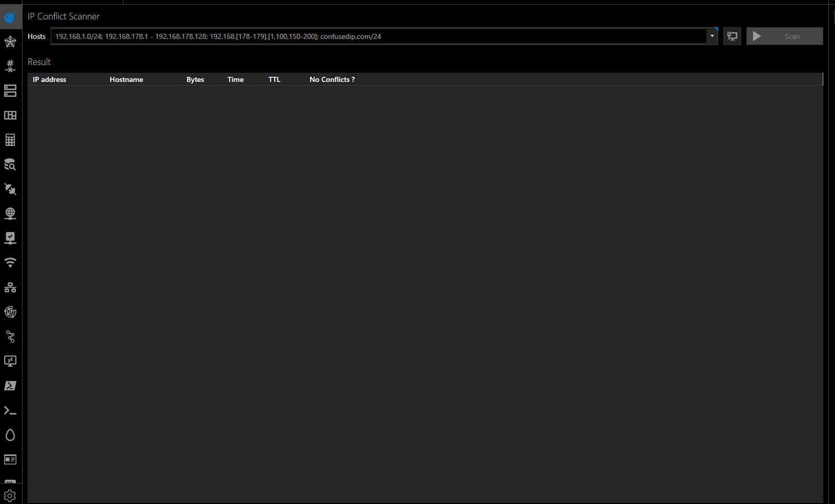Sort results by Hostname column header
835x504 pixels.
[x=126, y=79]
